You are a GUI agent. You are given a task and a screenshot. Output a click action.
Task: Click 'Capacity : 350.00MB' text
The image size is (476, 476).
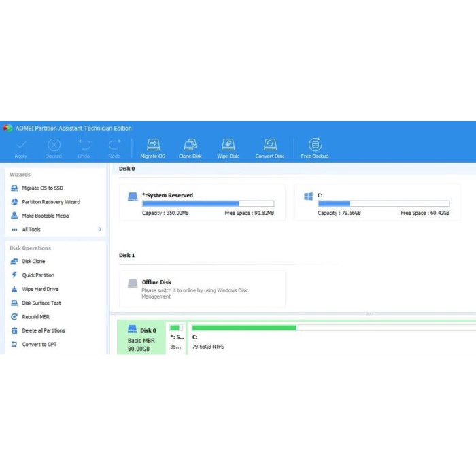click(165, 213)
